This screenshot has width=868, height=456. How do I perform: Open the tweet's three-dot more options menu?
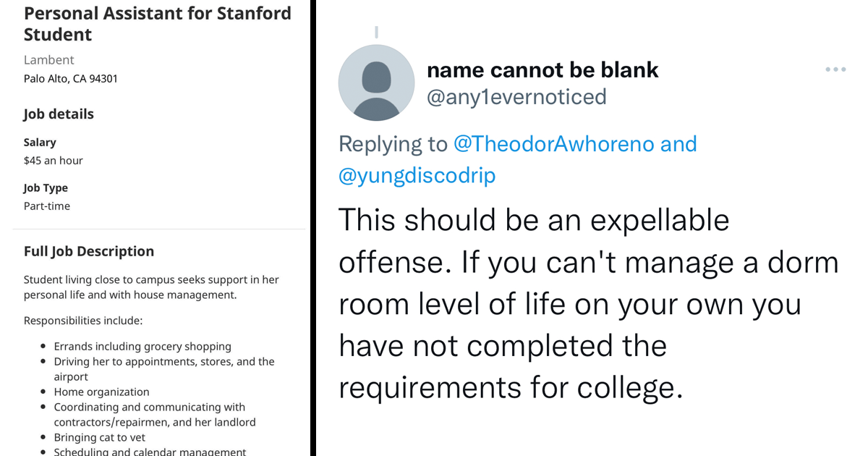(835, 69)
